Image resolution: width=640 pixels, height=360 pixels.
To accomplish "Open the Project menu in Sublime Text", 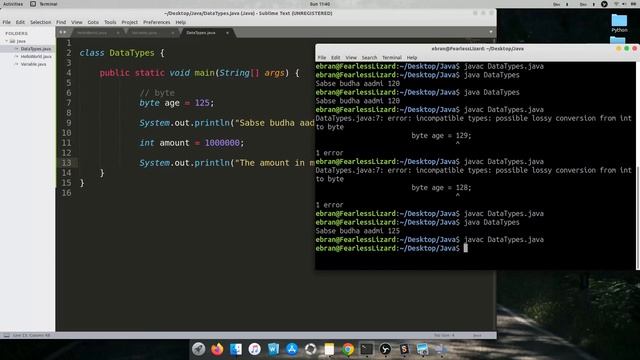I will 130,22.
